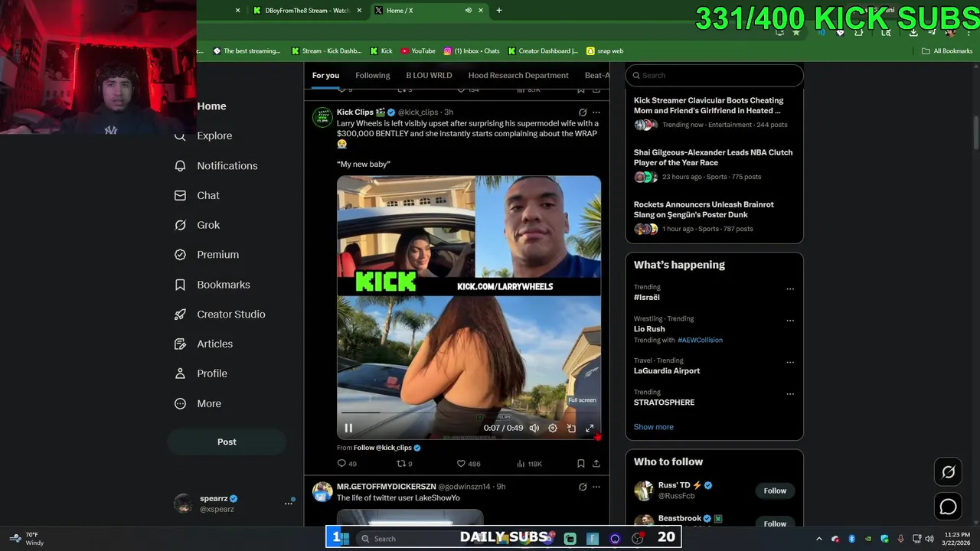Screen dimensions: 980x551
Task: Go to Profile in sidebar
Action: point(201,373)
